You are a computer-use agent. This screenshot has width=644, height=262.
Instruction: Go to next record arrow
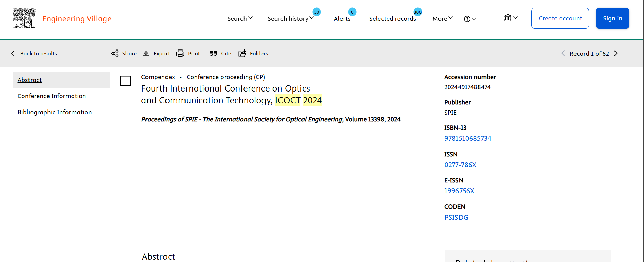click(x=616, y=53)
